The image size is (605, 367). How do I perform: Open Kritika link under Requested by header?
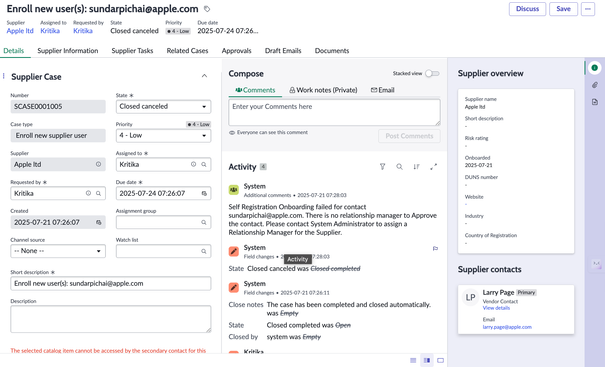coord(83,31)
